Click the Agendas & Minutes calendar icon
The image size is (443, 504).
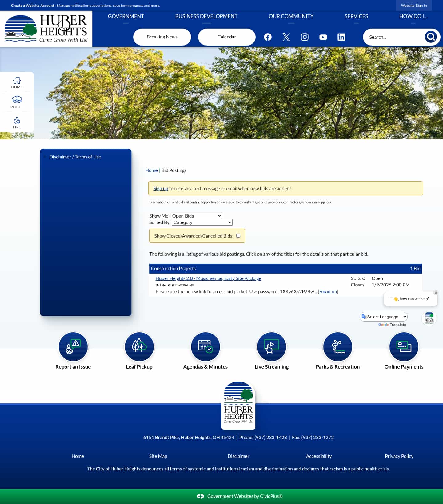click(x=205, y=347)
